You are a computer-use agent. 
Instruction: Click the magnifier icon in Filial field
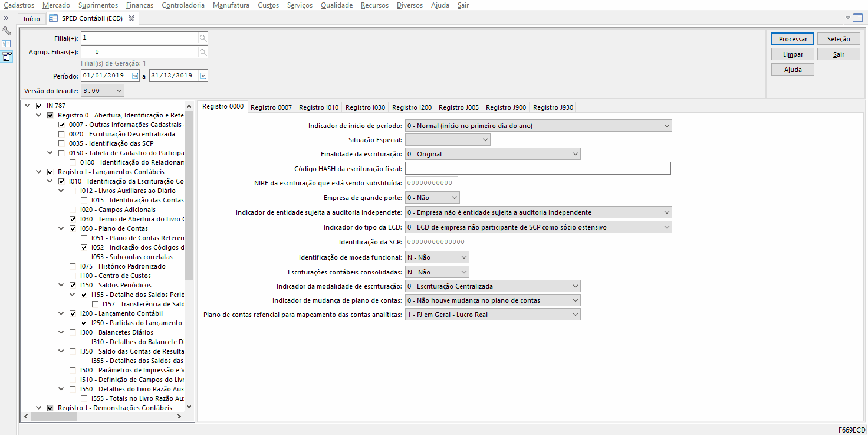(203, 38)
